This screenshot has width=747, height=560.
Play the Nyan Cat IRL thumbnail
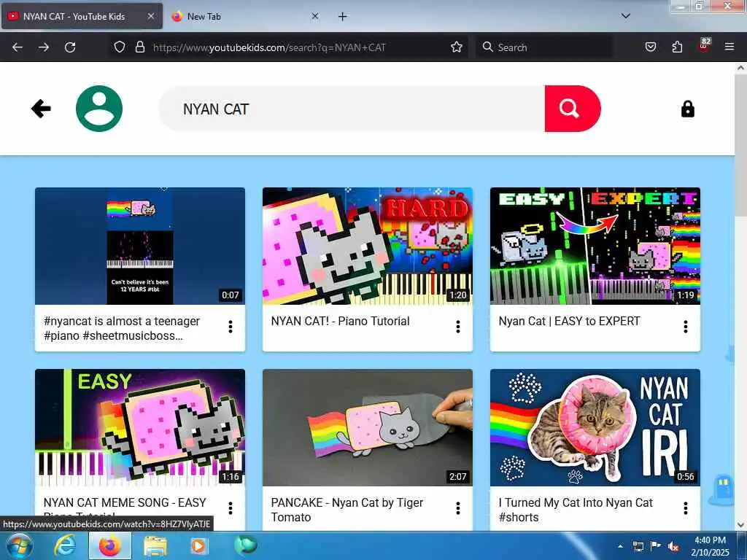[595, 427]
